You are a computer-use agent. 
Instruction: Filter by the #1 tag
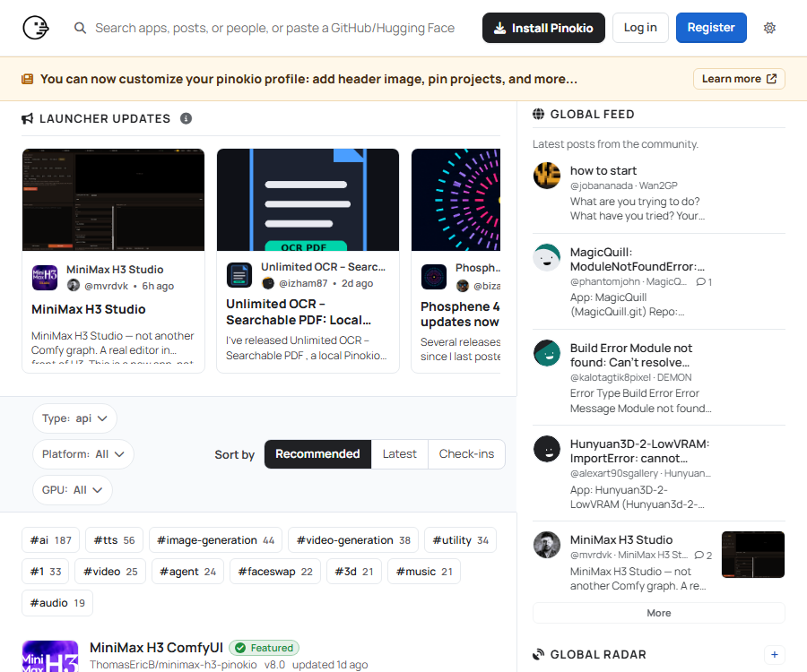coord(46,572)
